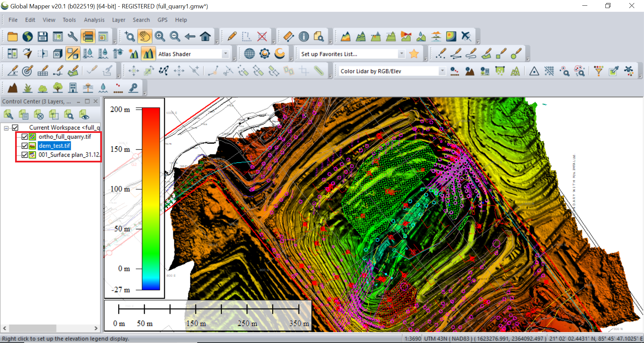This screenshot has width=644, height=343.
Task: Uncheck the ortho_full_quarry.tif layer
Action: click(x=24, y=137)
